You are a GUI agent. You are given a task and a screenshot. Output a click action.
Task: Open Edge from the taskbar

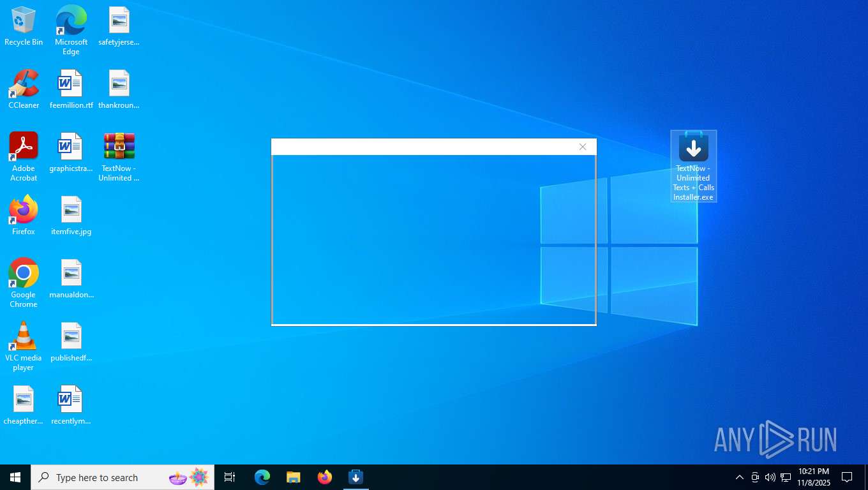(262, 477)
